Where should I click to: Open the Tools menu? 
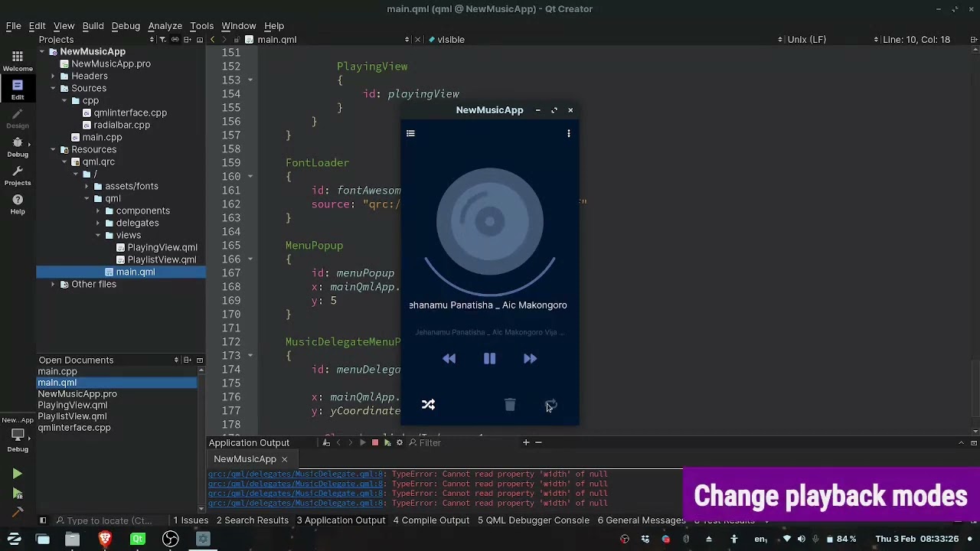201,26
